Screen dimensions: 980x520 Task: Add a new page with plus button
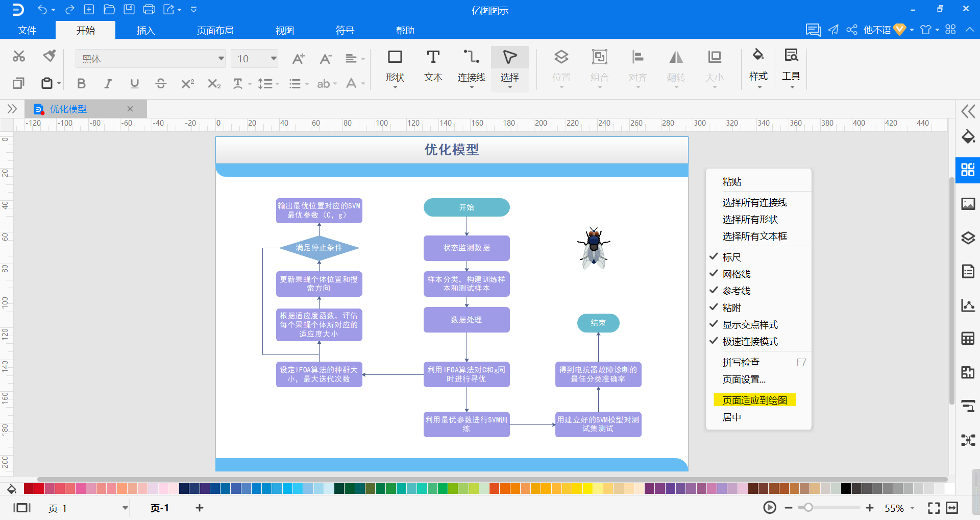pos(200,508)
